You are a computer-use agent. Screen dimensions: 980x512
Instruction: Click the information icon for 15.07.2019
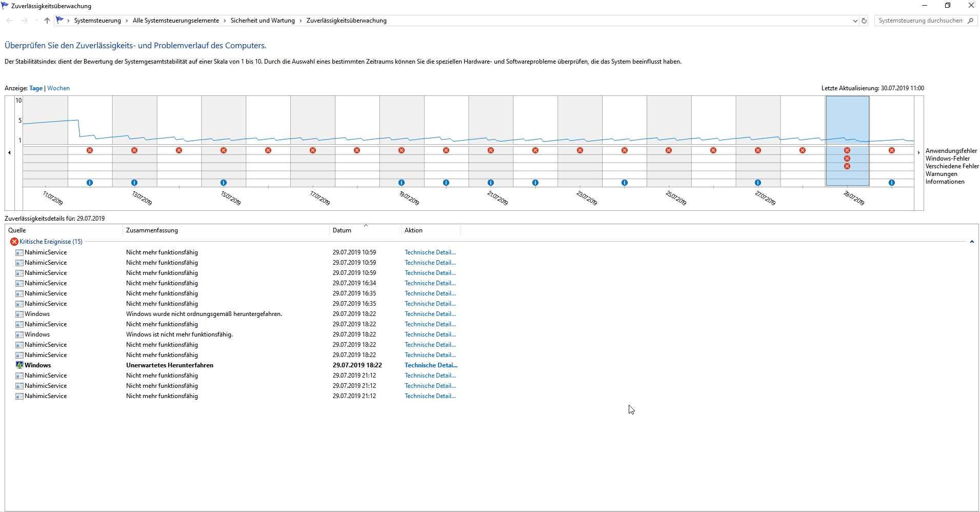224,183
